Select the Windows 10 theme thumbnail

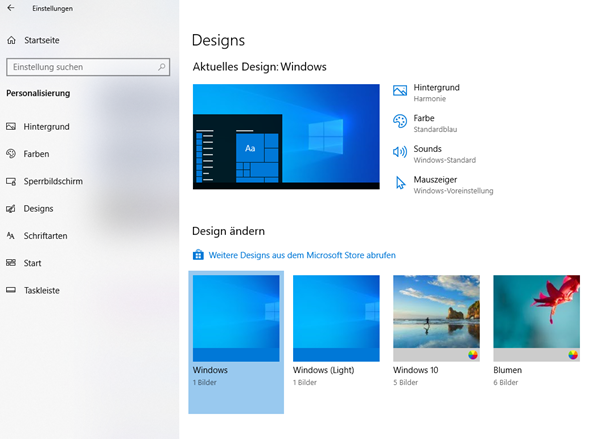pyautogui.click(x=436, y=318)
